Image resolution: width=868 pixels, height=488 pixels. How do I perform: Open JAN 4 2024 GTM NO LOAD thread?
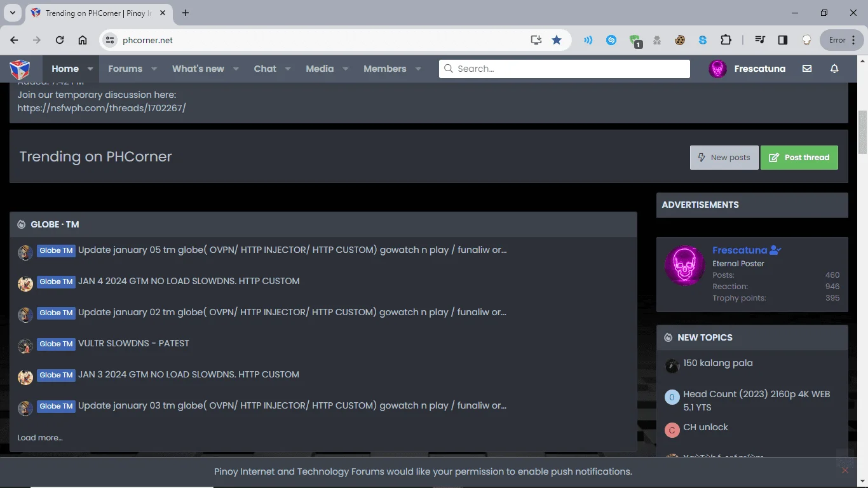189,281
